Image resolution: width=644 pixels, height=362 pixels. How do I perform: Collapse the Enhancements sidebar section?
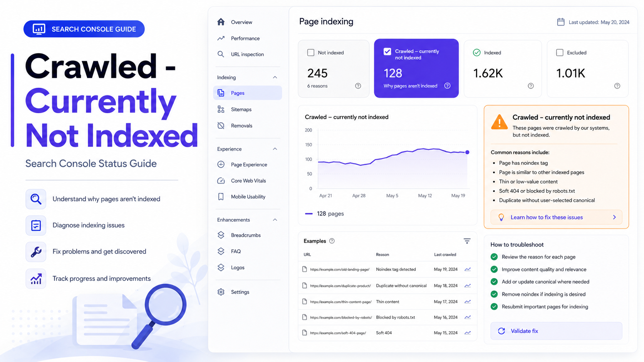pyautogui.click(x=275, y=220)
